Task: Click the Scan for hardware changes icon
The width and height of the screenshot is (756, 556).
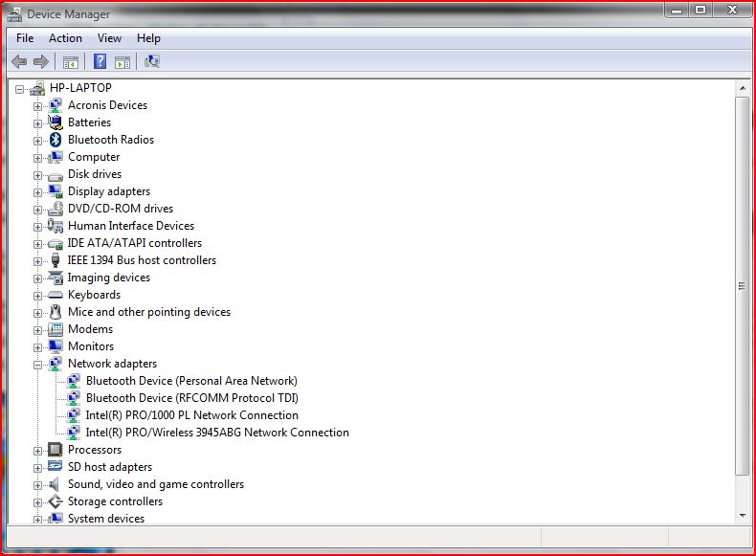Action: click(152, 61)
